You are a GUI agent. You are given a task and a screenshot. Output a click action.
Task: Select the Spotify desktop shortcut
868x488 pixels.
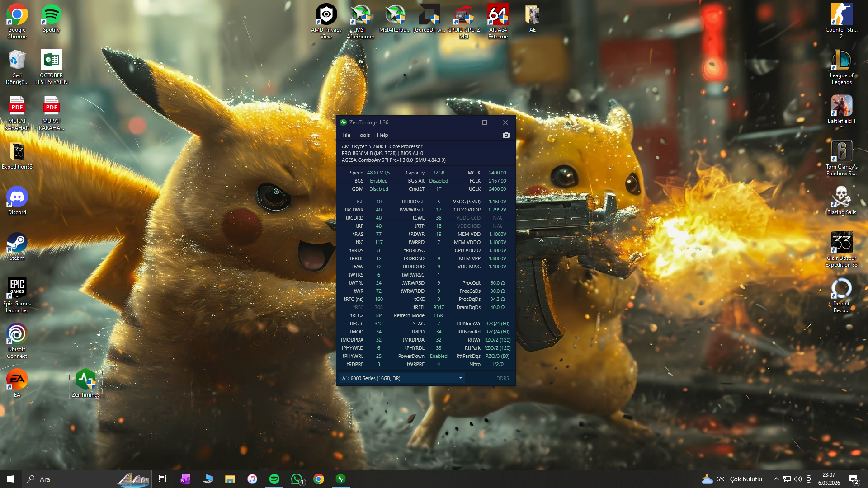pyautogui.click(x=51, y=19)
